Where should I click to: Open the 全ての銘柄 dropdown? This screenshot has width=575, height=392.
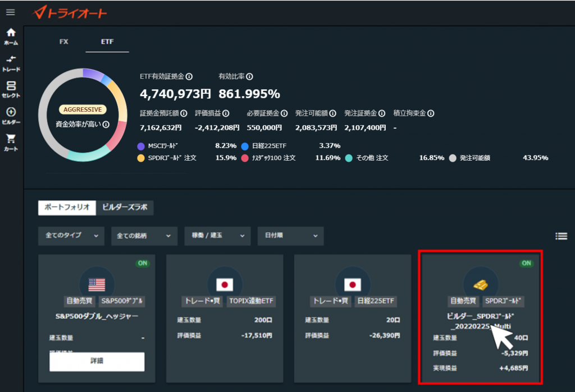click(x=144, y=236)
